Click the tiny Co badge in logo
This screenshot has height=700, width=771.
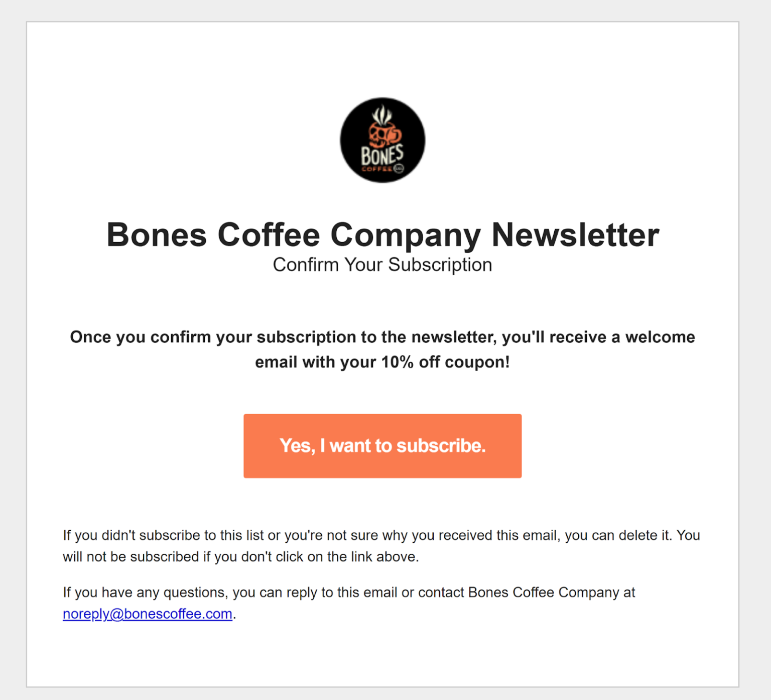(x=399, y=169)
